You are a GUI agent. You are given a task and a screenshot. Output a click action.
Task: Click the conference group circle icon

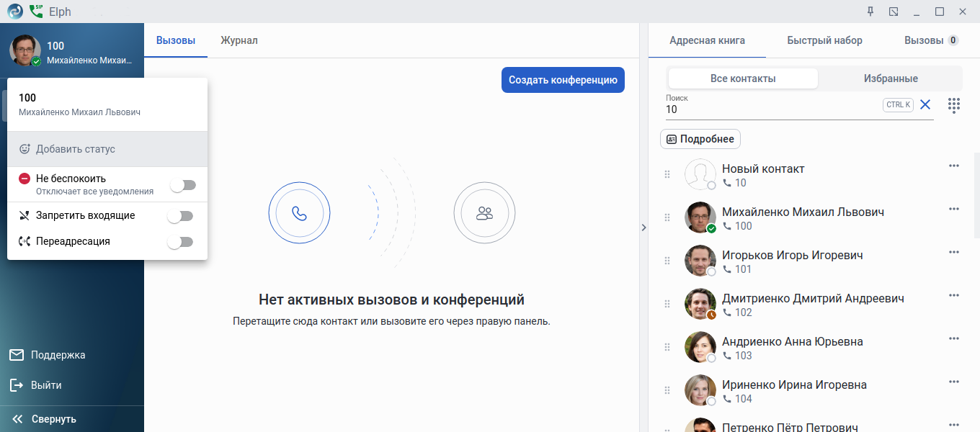click(484, 212)
